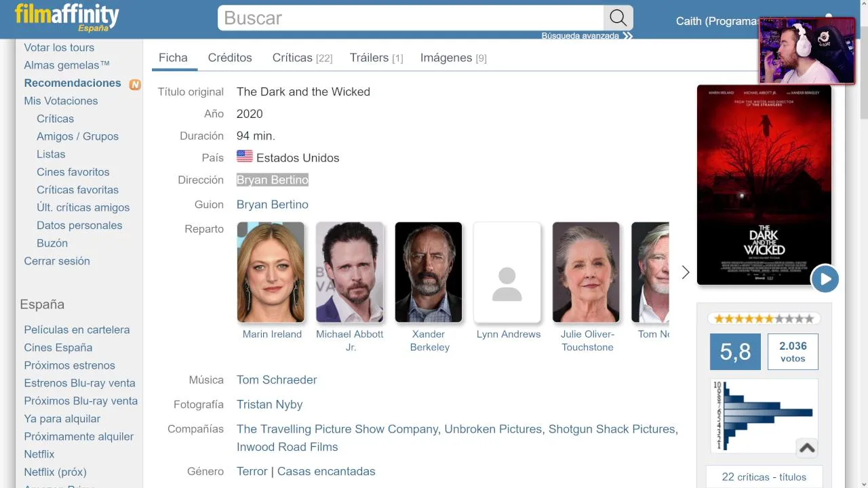
Task: Open Recomendaciones in sidebar
Action: pos(73,83)
